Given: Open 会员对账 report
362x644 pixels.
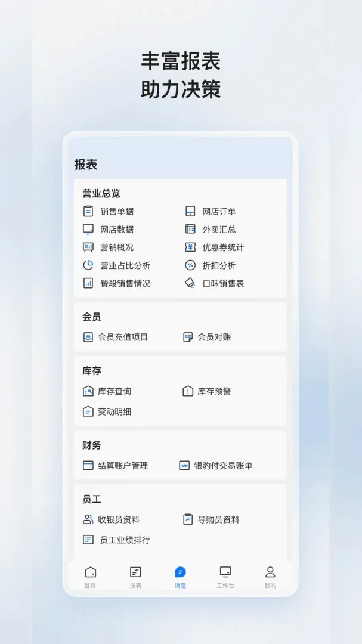Looking at the screenshot, I should tap(207, 337).
